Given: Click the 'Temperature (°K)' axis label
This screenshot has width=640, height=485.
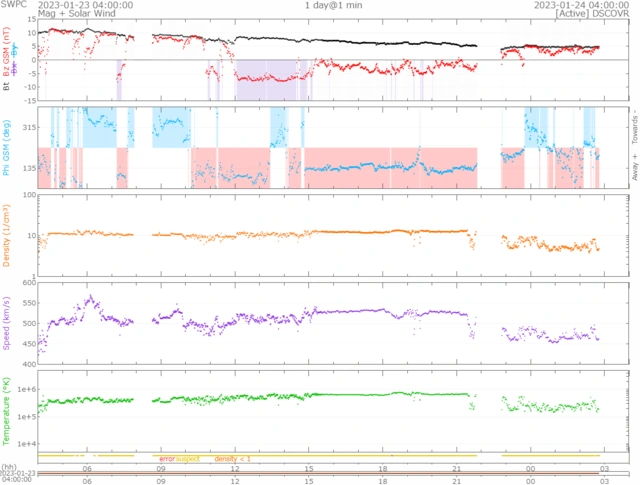Looking at the screenshot, I should pyautogui.click(x=6, y=411).
